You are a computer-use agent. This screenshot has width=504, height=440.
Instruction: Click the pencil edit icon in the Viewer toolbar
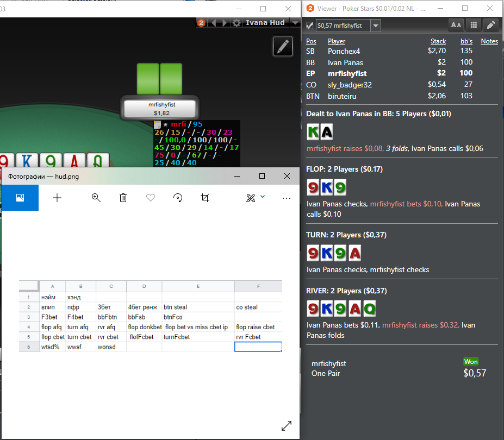tap(491, 25)
